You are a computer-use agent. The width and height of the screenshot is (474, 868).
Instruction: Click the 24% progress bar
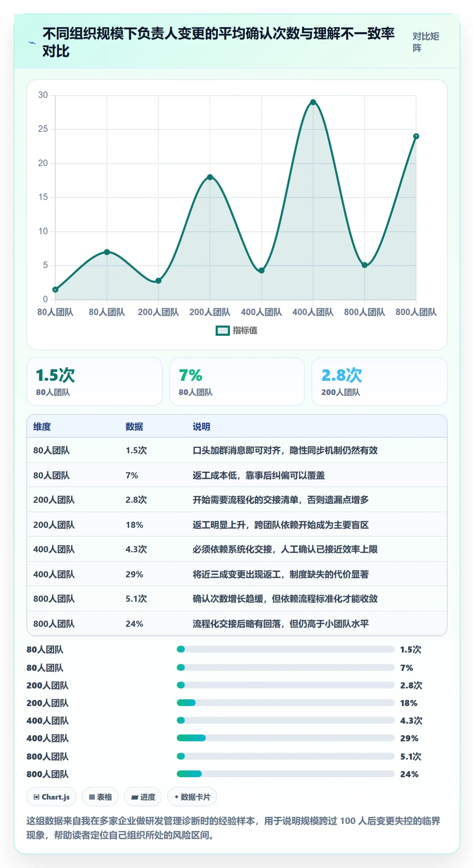286,774
